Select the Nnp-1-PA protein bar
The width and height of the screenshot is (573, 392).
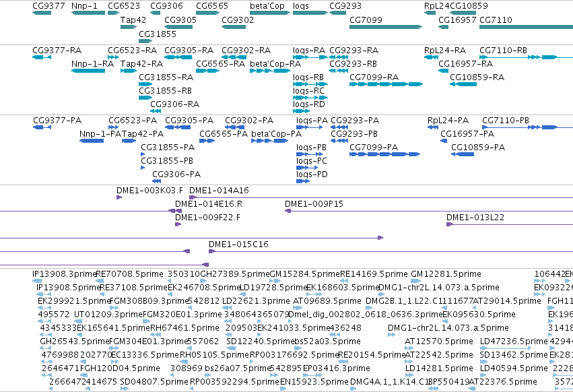(92, 141)
